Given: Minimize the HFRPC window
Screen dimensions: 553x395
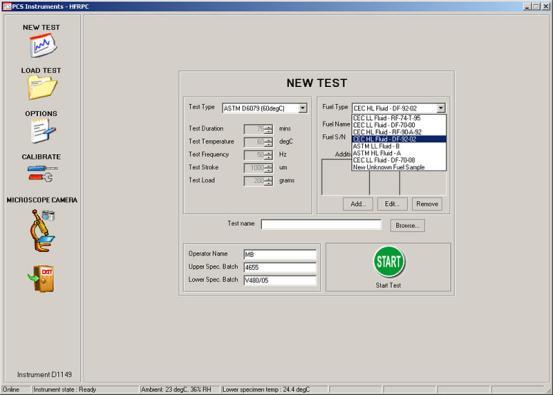Looking at the screenshot, I should [527, 6].
